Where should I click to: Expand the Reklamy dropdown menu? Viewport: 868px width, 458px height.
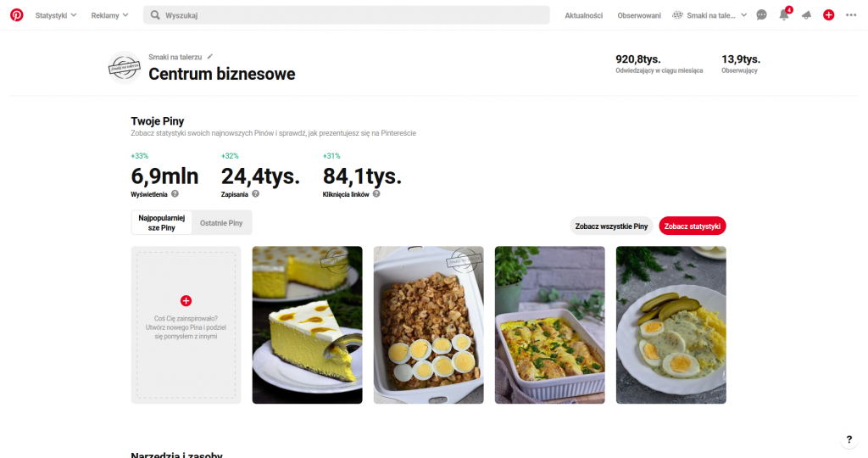pos(109,15)
